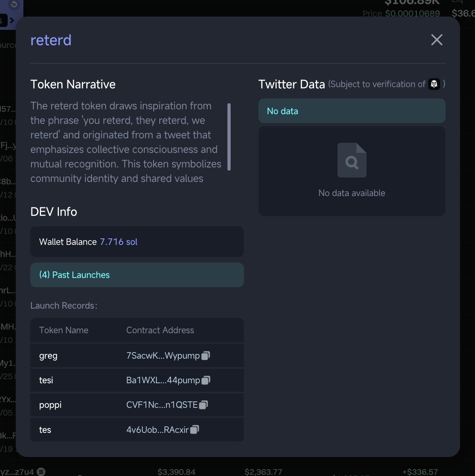Copy tesi contract address Ba1WXL...44pump

206,380
